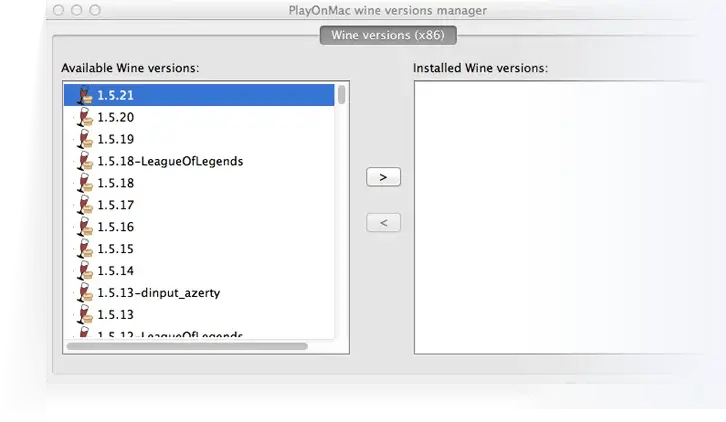Click the wine glass icon beside plain 1.5.13
This screenshot has width=726, height=422.
click(85, 315)
